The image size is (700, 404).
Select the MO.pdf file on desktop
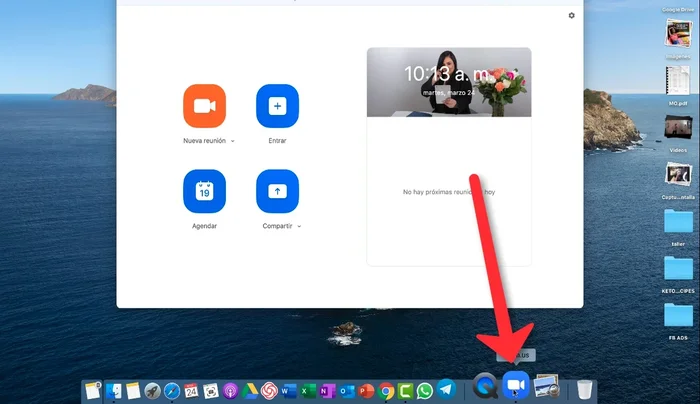coord(678,80)
